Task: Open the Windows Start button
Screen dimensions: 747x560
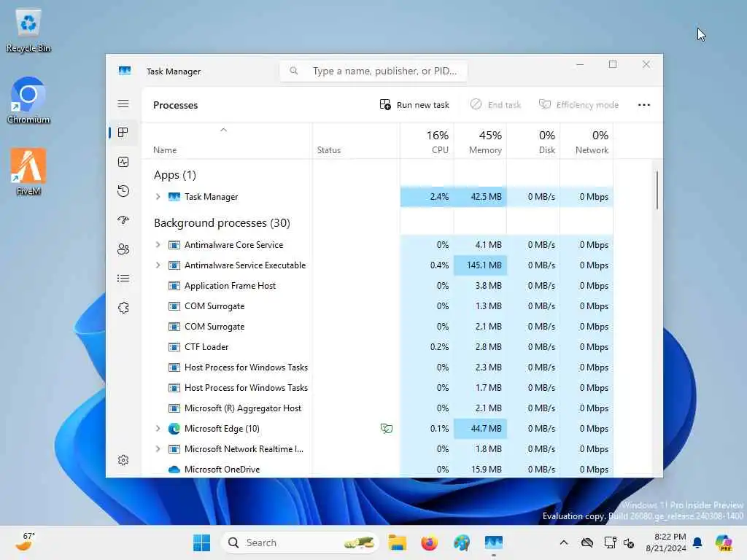Action: click(x=201, y=542)
